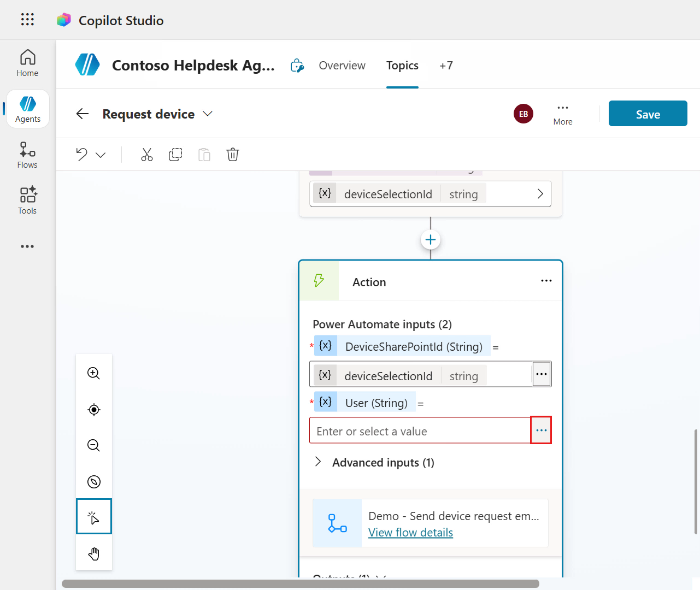Open View flow details link
The image size is (700, 590).
[x=410, y=533]
